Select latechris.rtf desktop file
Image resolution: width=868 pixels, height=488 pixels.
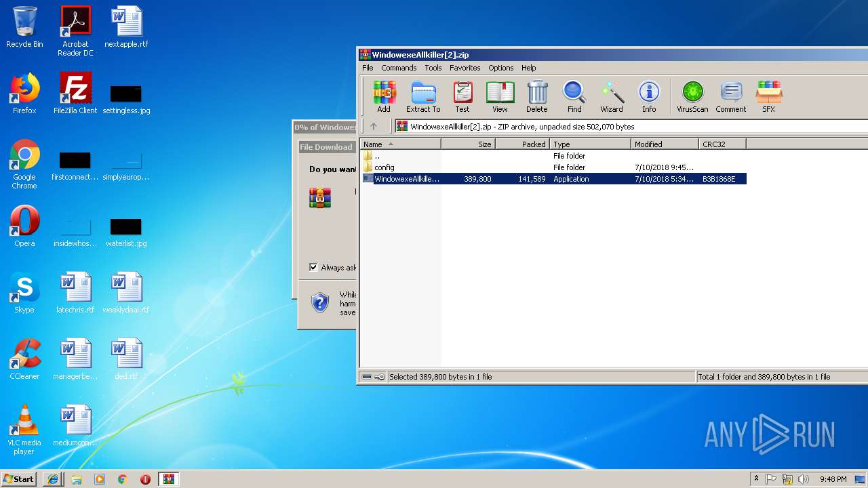coord(75,293)
